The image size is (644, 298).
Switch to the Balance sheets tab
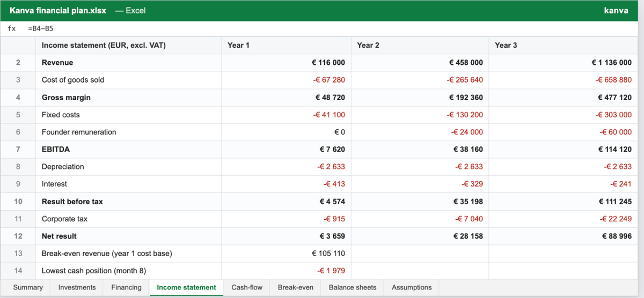353,287
